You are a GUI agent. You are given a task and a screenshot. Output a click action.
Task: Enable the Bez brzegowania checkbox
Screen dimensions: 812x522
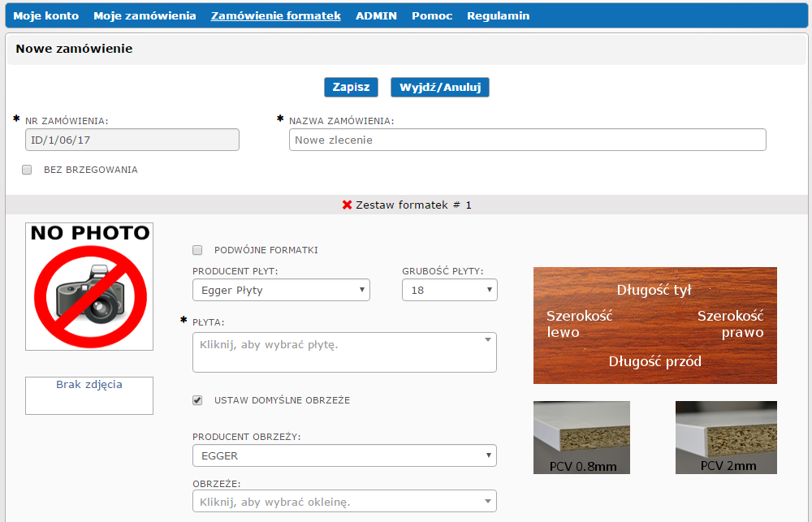point(27,170)
